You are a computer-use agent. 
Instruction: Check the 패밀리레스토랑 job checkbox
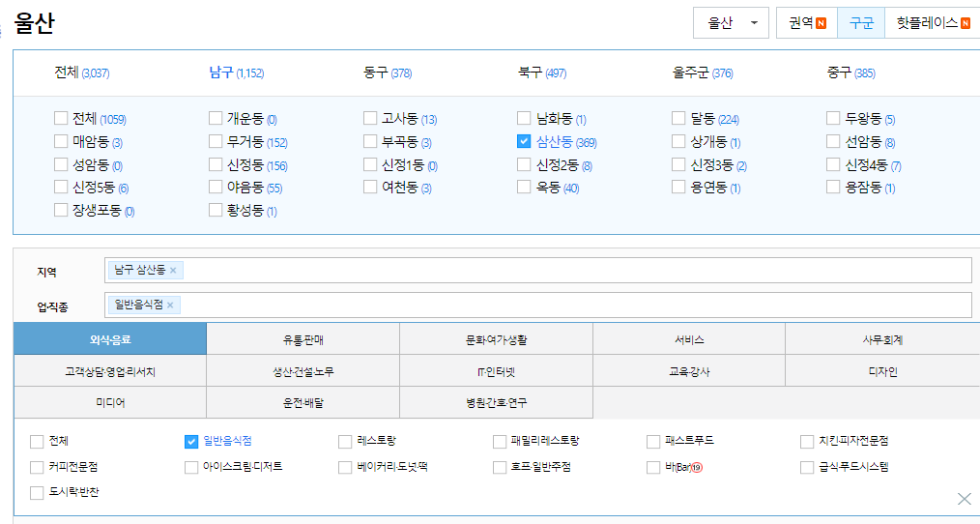(x=500, y=442)
